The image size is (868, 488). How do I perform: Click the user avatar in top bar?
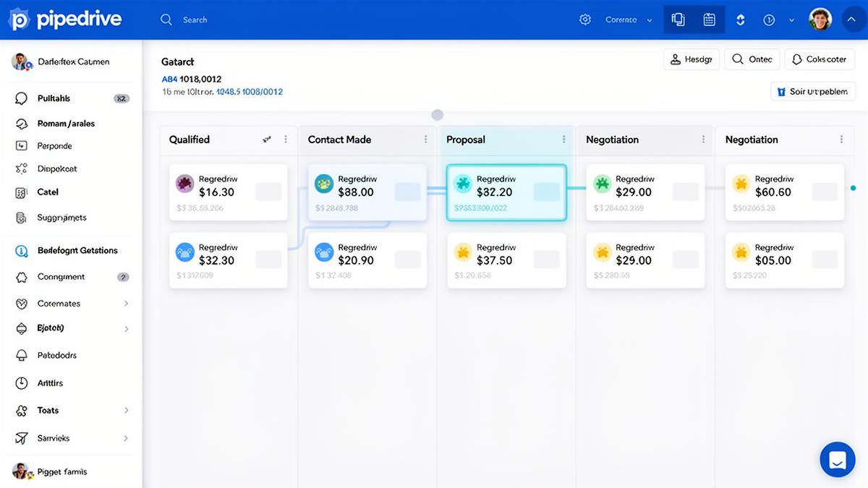(x=820, y=20)
